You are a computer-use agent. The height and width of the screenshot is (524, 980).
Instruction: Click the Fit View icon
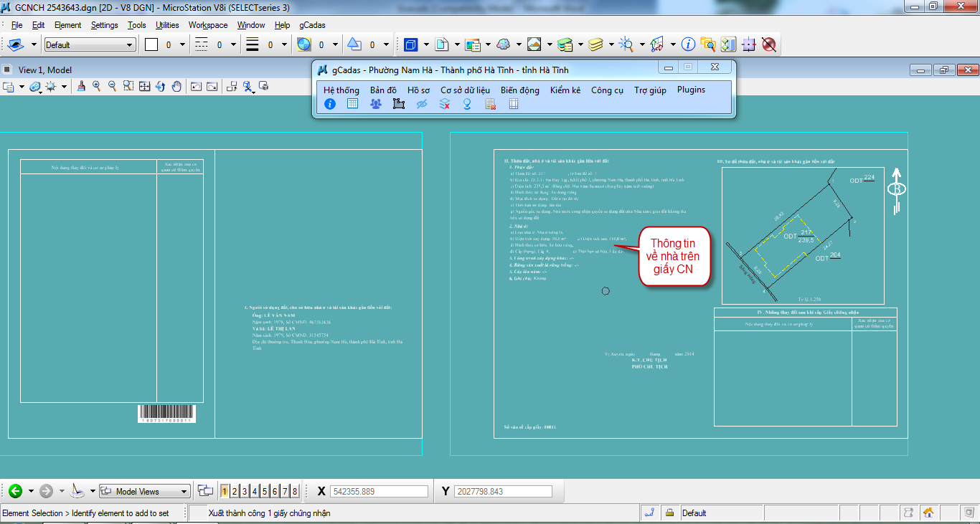pos(144,87)
